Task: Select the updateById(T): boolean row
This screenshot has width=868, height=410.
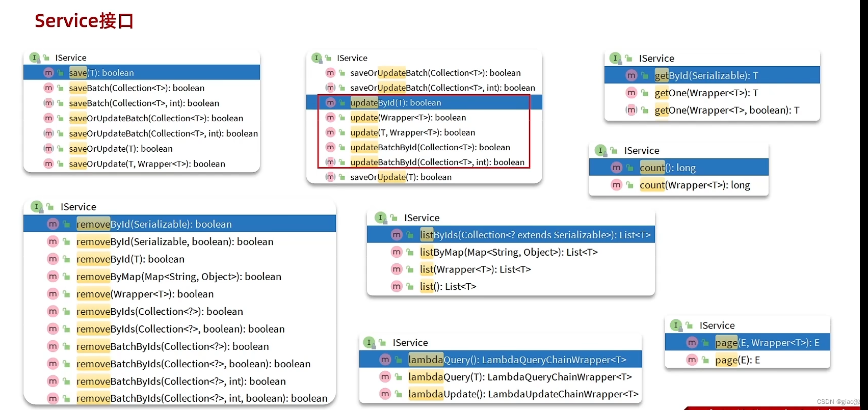Action: [x=424, y=102]
